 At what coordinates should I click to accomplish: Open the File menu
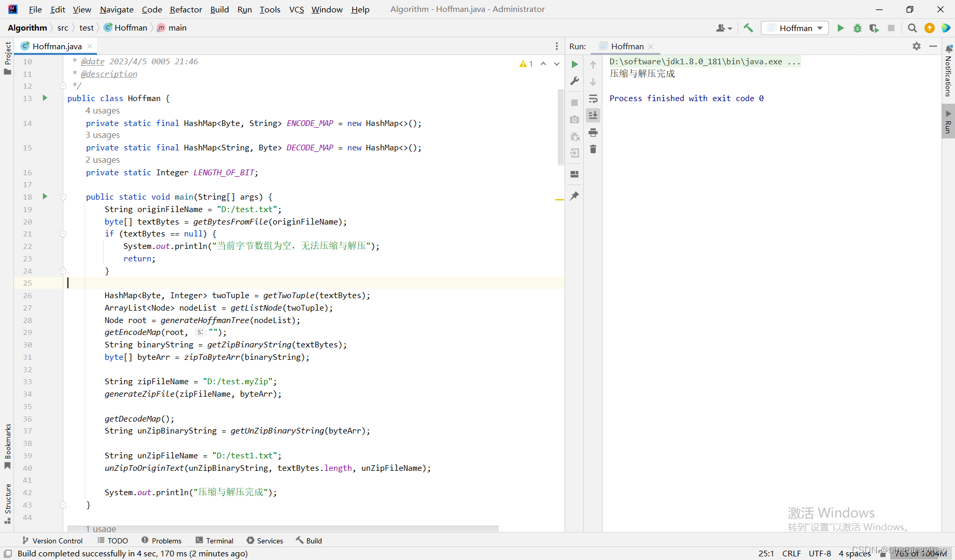pos(35,9)
